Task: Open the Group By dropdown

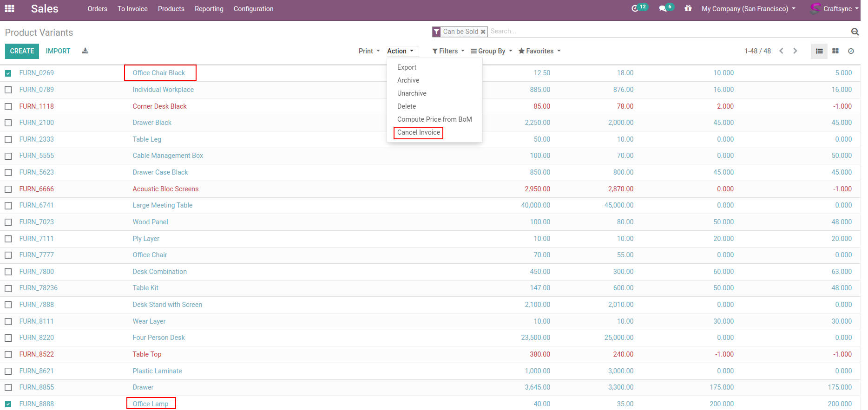Action: [492, 51]
